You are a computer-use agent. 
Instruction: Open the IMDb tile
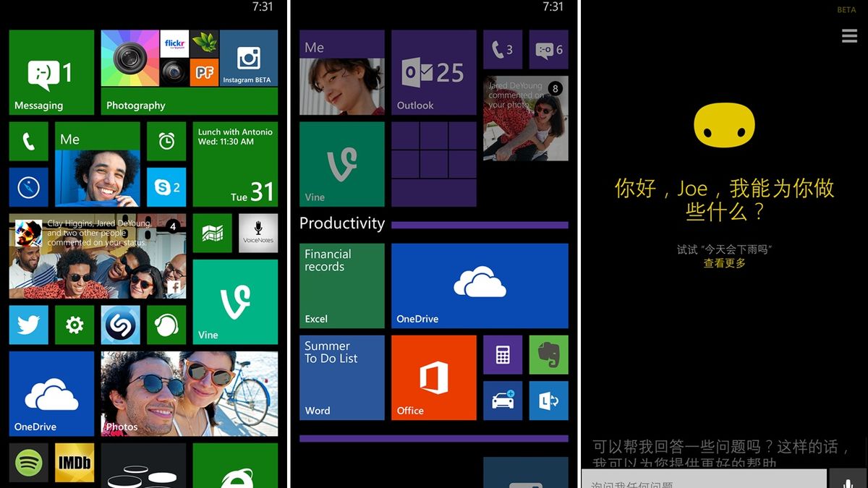point(75,463)
